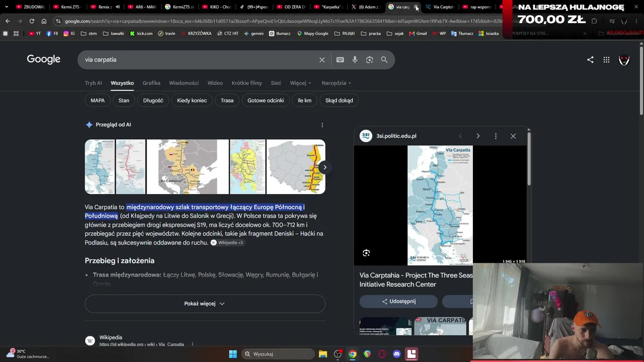
Task: Close the 3si.politic.edu.pl image preview
Action: pos(513,136)
